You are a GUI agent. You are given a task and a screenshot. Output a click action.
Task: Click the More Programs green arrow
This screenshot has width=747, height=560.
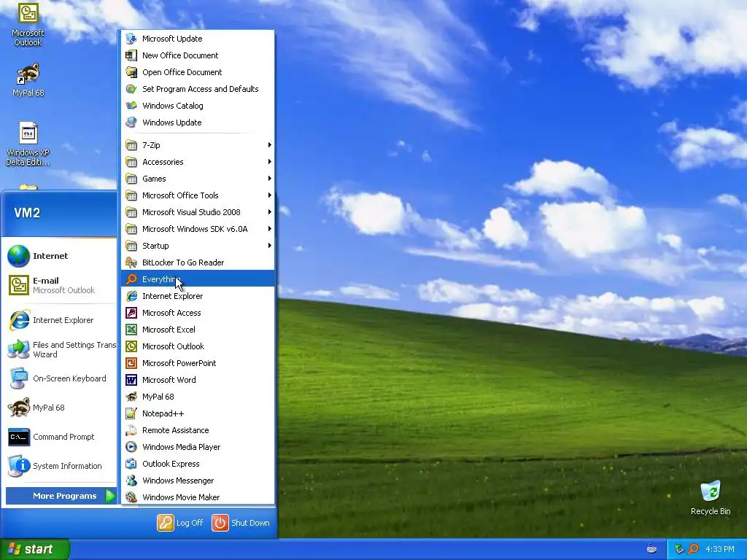point(110,496)
